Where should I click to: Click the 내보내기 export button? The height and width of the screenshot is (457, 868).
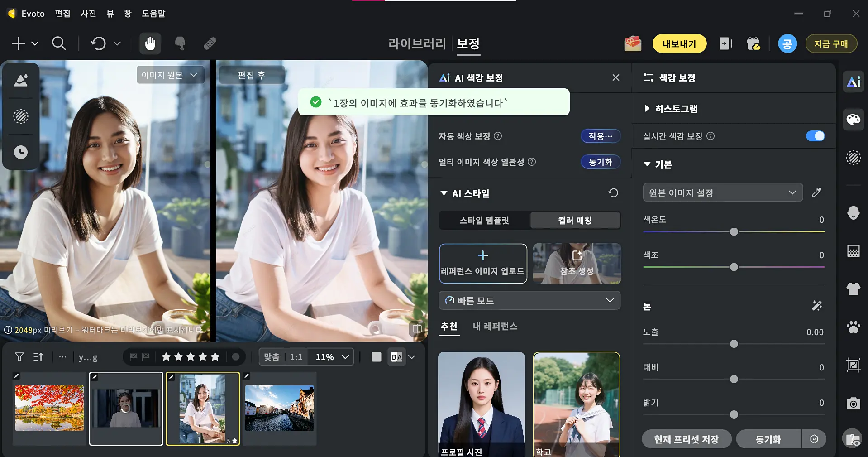[679, 43]
